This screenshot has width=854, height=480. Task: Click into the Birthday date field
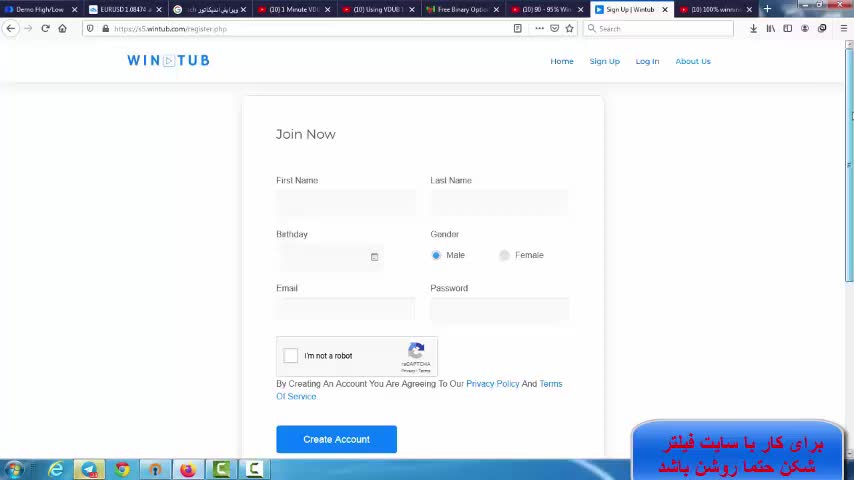330,257
